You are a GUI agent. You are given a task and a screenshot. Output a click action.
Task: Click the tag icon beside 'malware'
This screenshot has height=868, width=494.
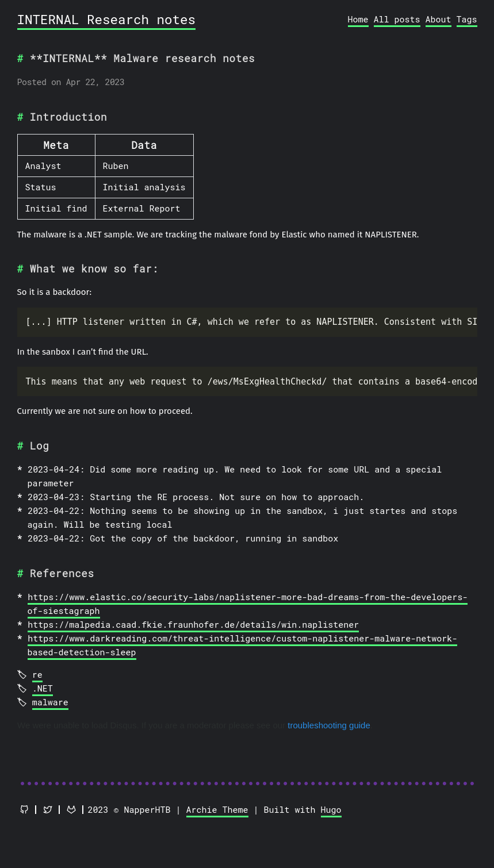click(22, 702)
